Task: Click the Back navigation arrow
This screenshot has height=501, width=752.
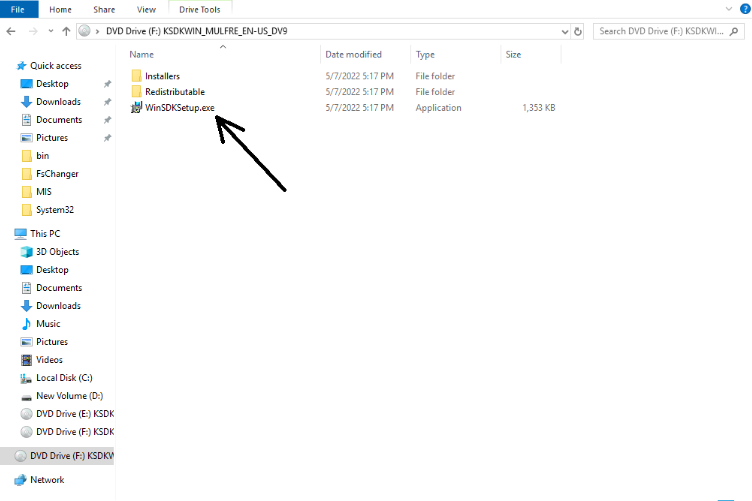Action: 11,31
